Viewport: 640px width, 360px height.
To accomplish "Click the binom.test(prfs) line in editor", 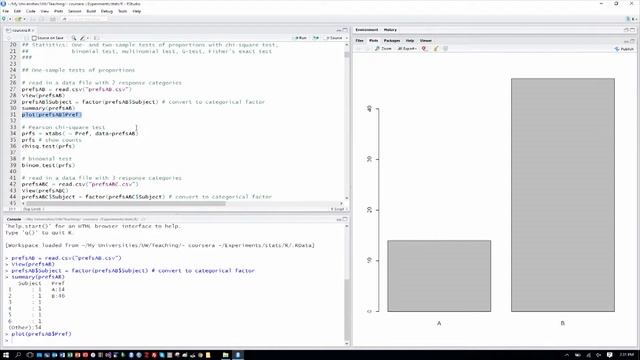I will coord(48,165).
